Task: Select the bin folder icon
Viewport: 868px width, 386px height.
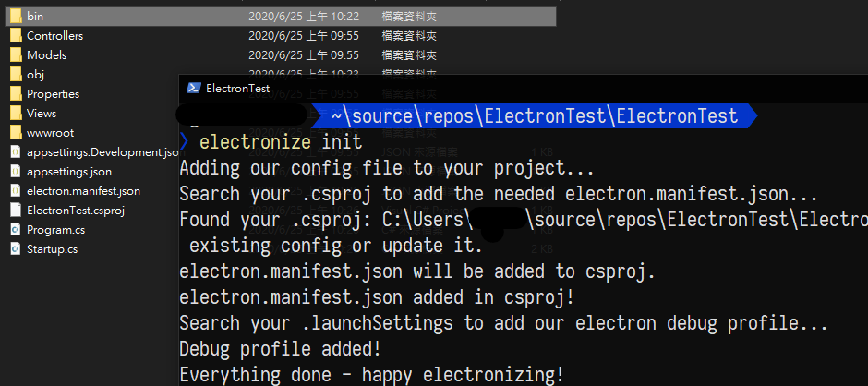Action: click(x=16, y=16)
